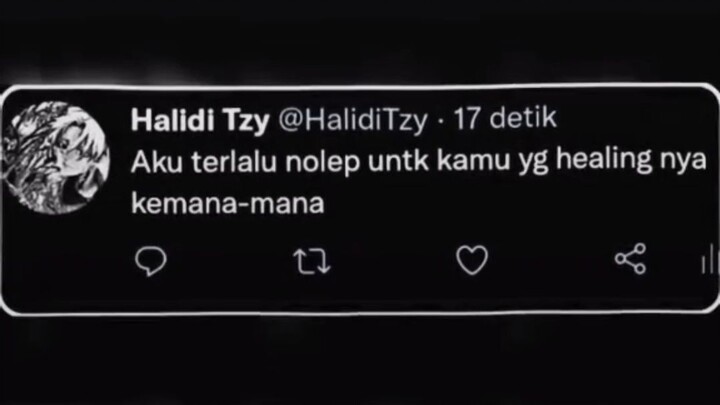720x405 pixels.
Task: Click empty card area below the action icons
Action: pos(358,295)
